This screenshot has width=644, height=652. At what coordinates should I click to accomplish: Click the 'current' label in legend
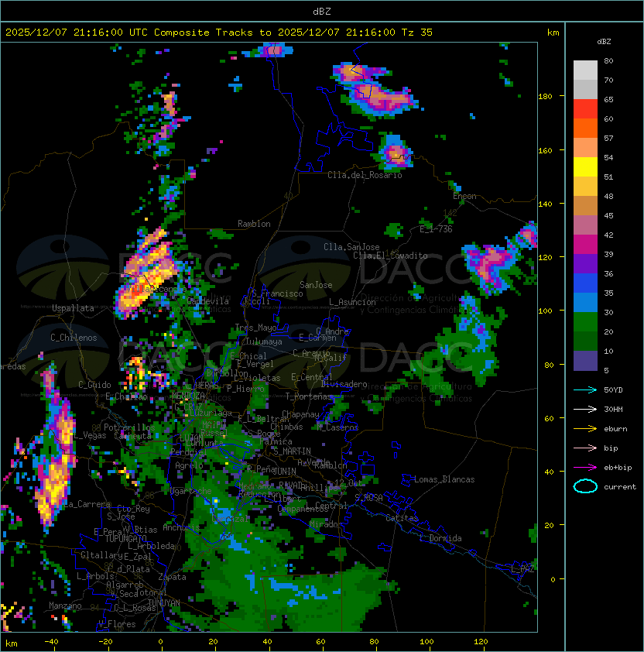(620, 487)
